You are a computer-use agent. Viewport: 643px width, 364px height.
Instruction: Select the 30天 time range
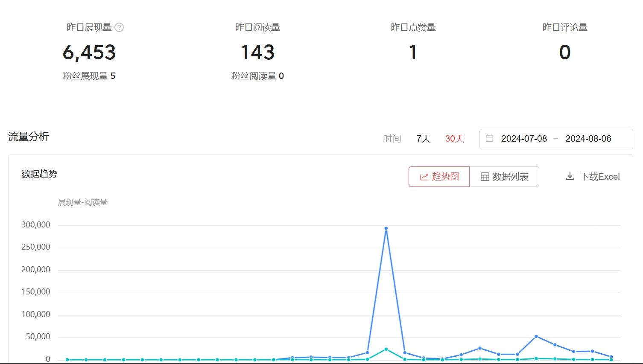[454, 139]
